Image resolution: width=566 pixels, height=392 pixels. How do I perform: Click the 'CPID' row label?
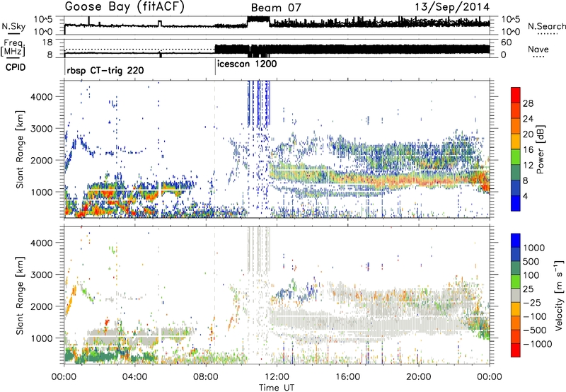(x=16, y=67)
